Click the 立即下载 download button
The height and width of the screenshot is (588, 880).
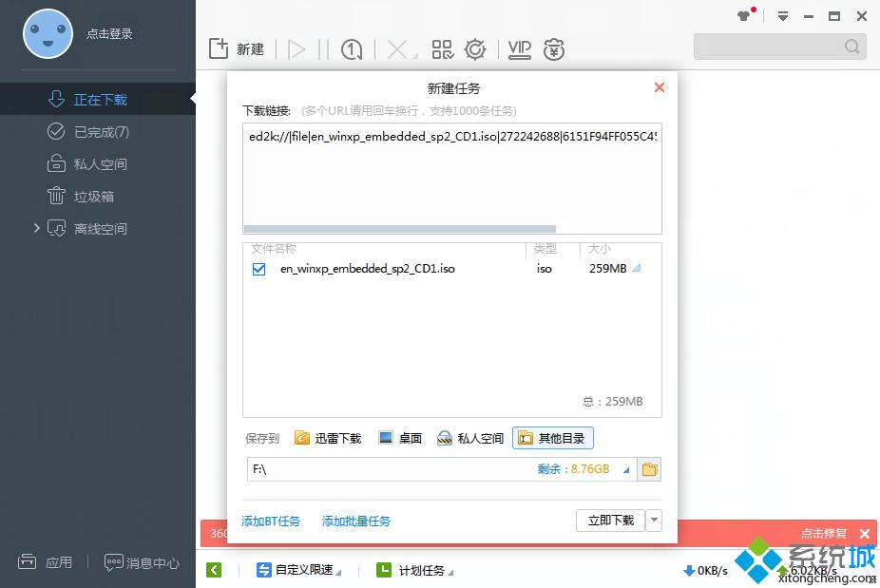click(611, 521)
